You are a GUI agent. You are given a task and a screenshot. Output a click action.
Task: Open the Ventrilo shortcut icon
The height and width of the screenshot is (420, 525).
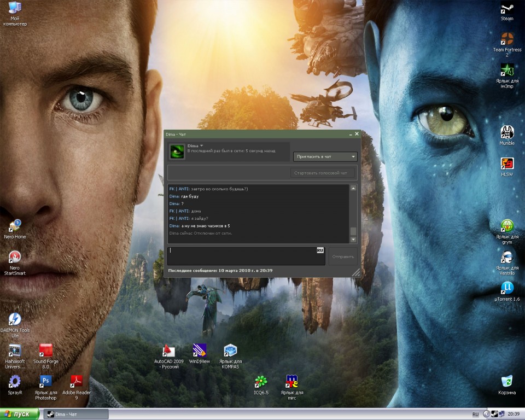click(507, 263)
